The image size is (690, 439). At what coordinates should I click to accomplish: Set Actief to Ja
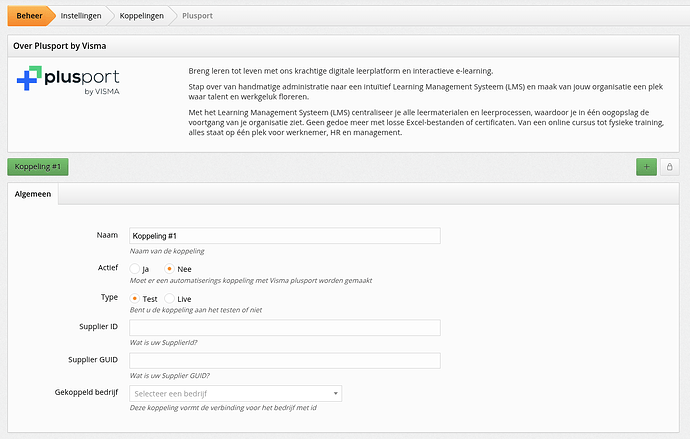pyautogui.click(x=136, y=269)
